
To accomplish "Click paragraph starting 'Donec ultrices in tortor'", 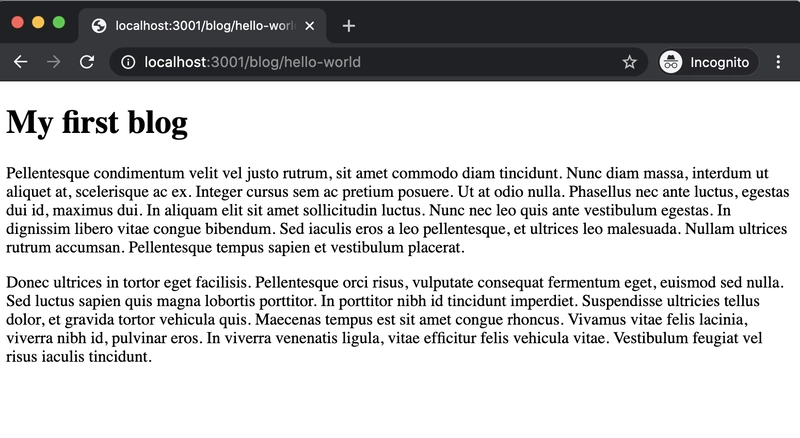I will tap(395, 319).
